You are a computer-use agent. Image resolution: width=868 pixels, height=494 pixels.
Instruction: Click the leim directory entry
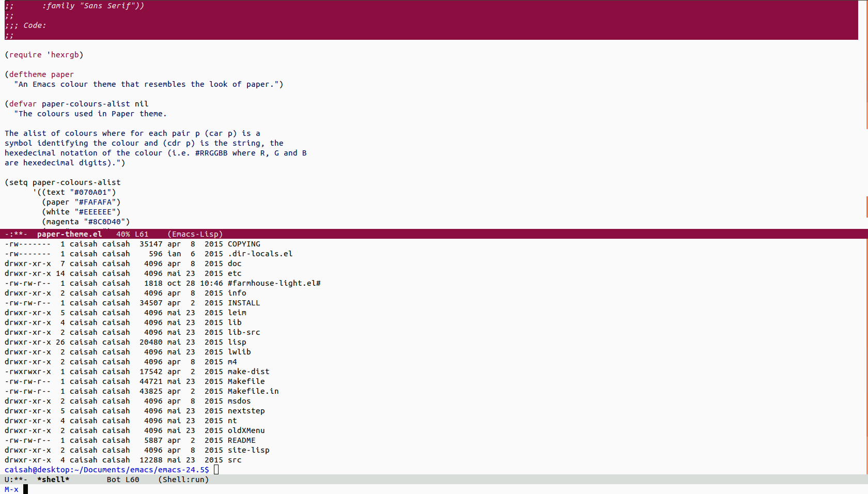point(237,313)
